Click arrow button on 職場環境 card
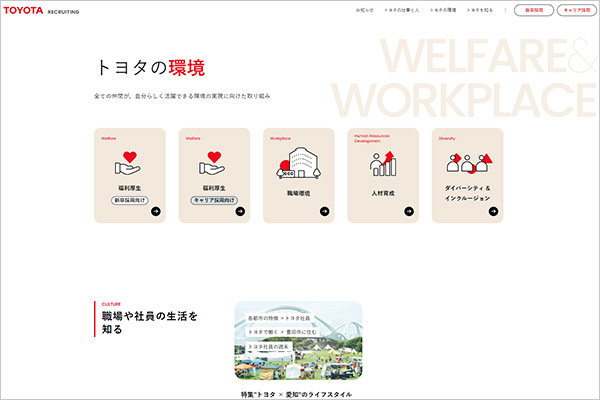The height and width of the screenshot is (400, 600). pyautogui.click(x=324, y=211)
